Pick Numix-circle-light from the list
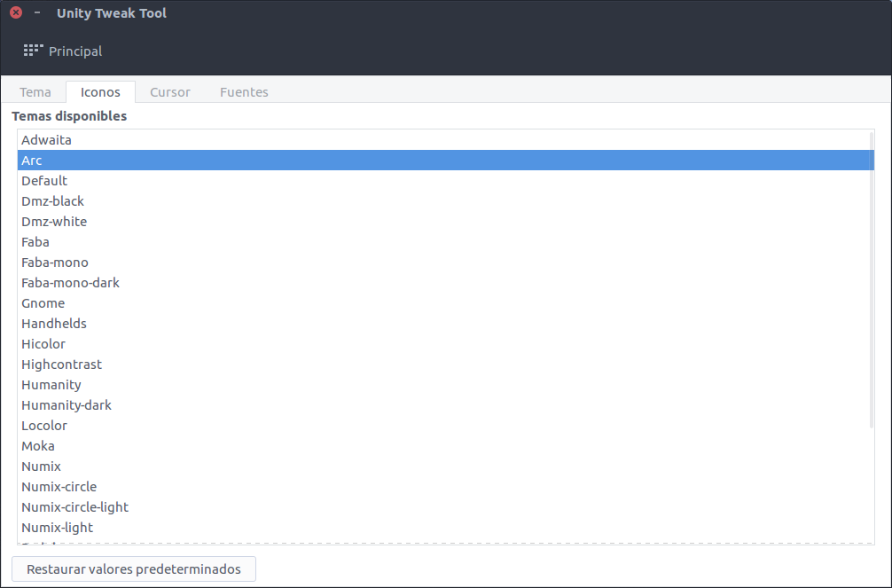This screenshot has width=892, height=588. click(75, 507)
